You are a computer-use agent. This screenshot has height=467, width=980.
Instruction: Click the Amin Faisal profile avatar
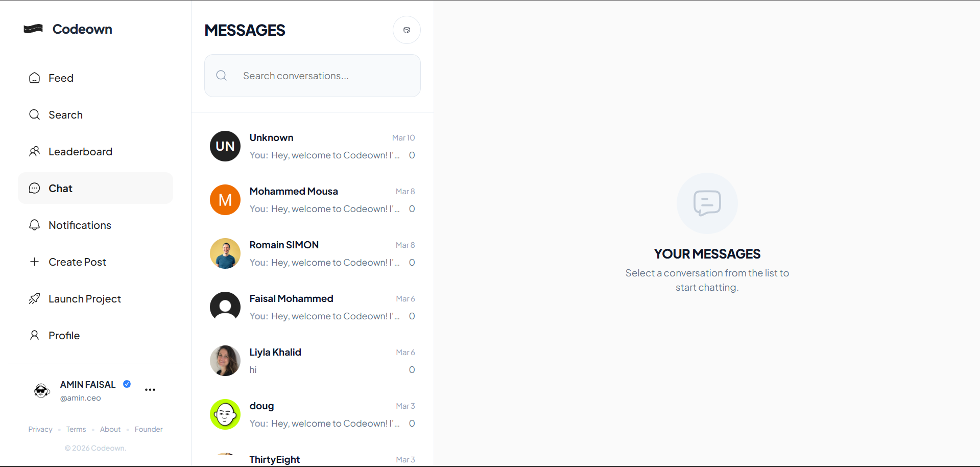42,391
